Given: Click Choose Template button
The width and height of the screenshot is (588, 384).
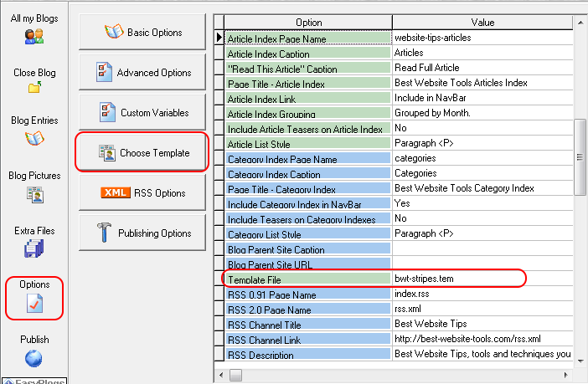Looking at the screenshot, I should tap(142, 153).
